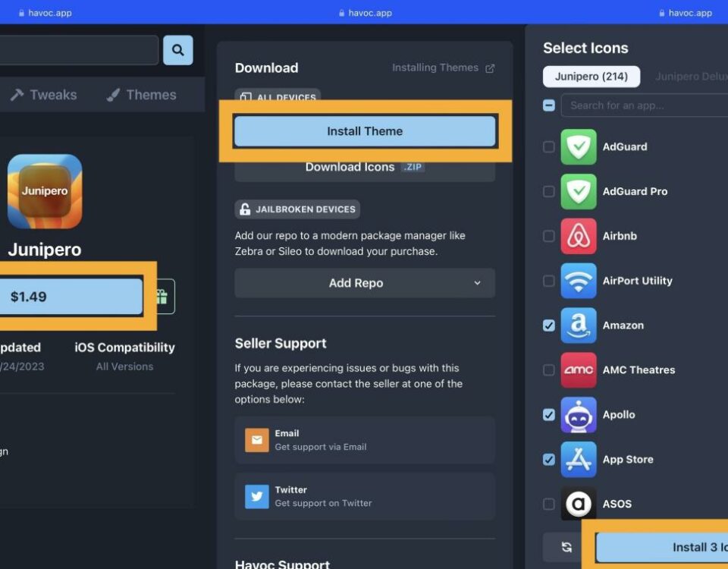728x569 pixels.
Task: Click the App Store app icon
Action: [x=579, y=459]
